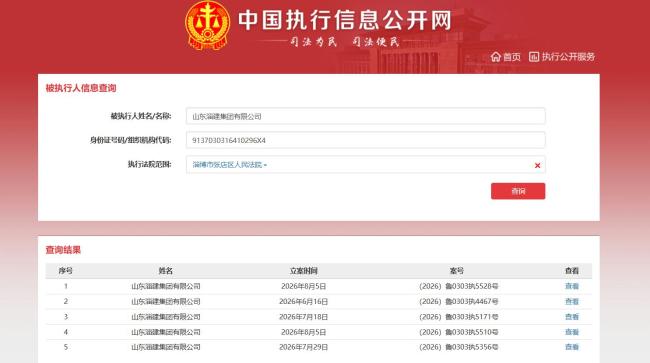Select the 立案时间 column header

pos(303,271)
